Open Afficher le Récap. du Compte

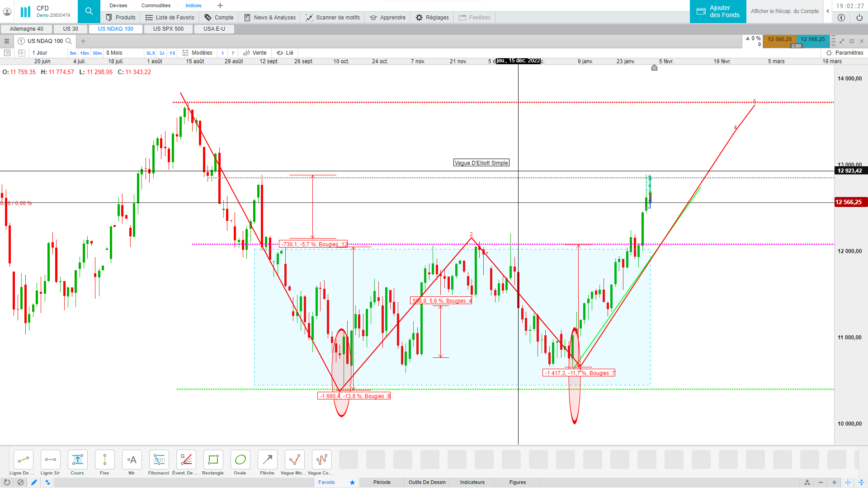coord(784,11)
